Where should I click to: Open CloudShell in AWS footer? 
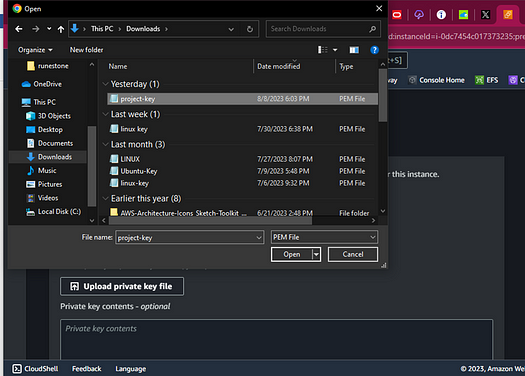click(35, 369)
